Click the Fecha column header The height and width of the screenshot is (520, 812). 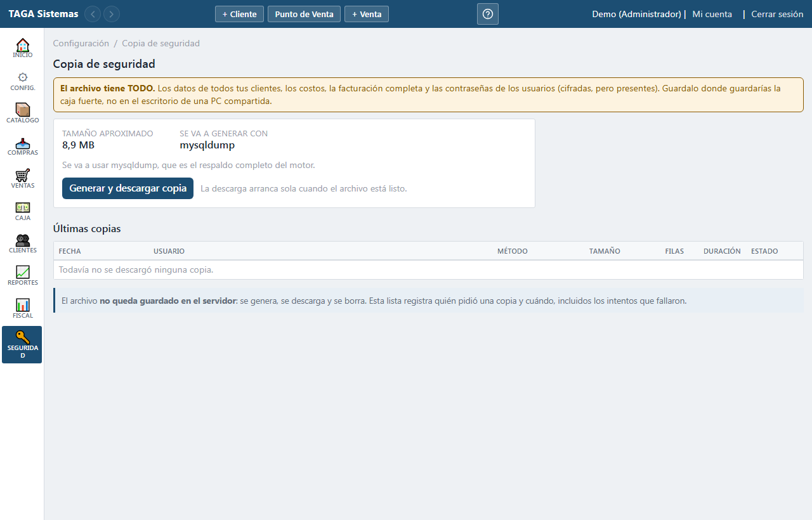click(x=70, y=251)
